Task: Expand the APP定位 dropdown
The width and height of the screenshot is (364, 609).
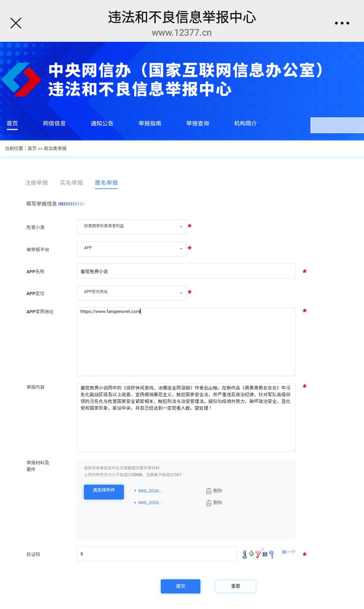Action: (x=131, y=293)
